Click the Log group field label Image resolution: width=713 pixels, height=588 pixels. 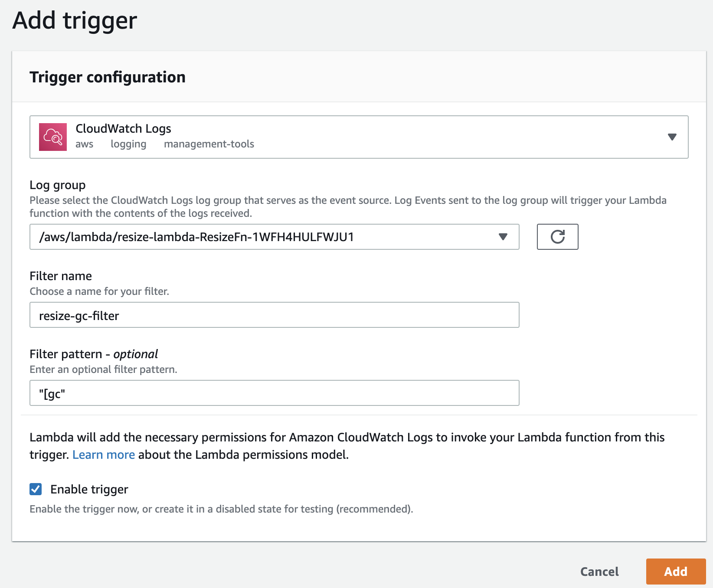click(58, 185)
